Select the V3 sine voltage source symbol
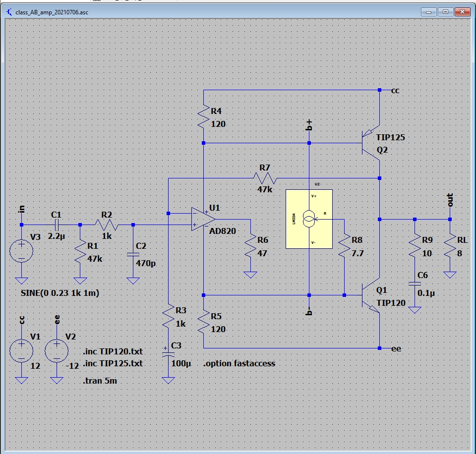476x454 pixels. tap(21, 251)
